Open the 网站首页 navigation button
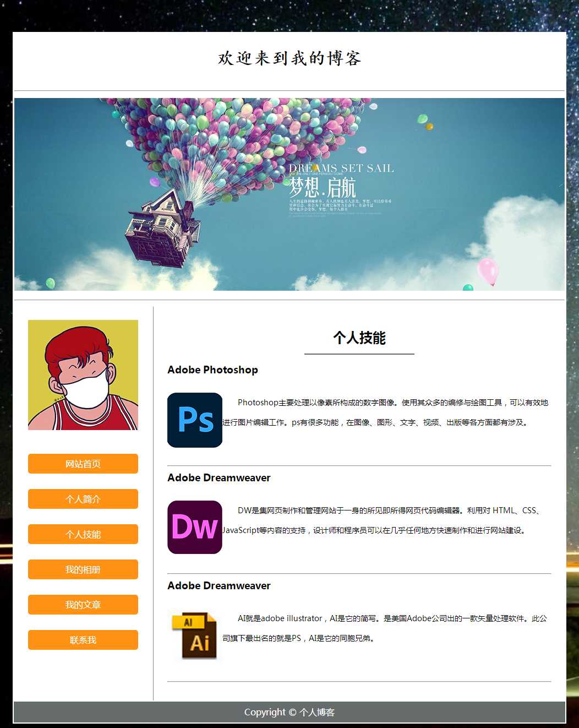 pos(83,464)
